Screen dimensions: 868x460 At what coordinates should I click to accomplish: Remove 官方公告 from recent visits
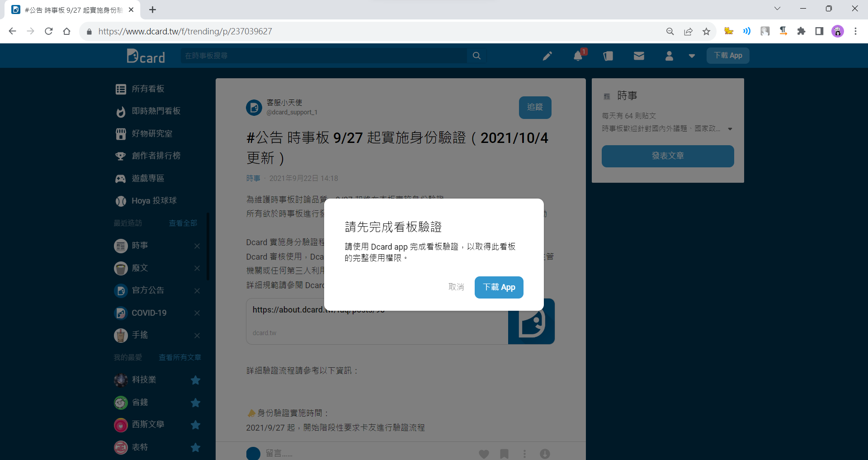(x=197, y=291)
